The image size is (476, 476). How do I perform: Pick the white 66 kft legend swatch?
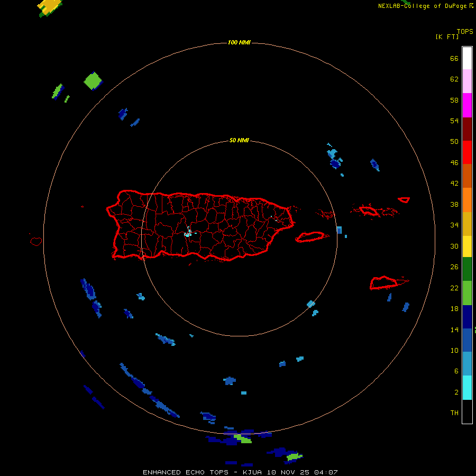pos(467,58)
